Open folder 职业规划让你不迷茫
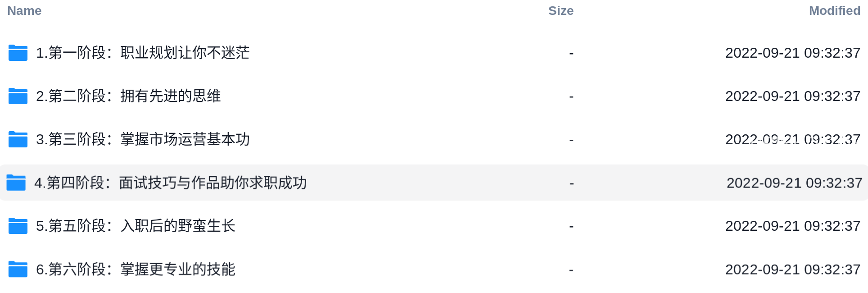The height and width of the screenshot is (293, 868). (x=143, y=53)
